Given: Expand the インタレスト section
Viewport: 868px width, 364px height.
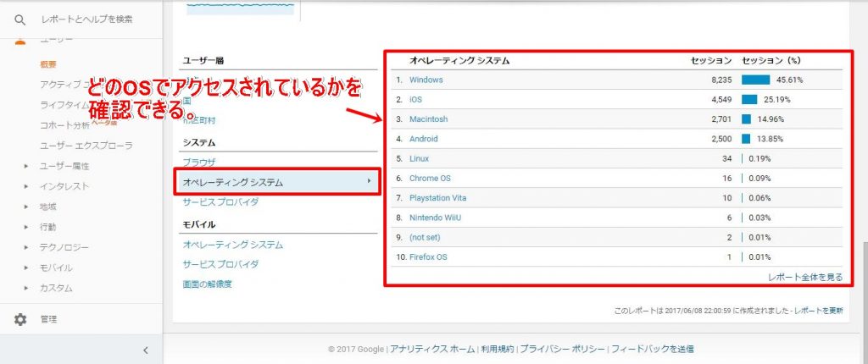Looking at the screenshot, I should [64, 186].
